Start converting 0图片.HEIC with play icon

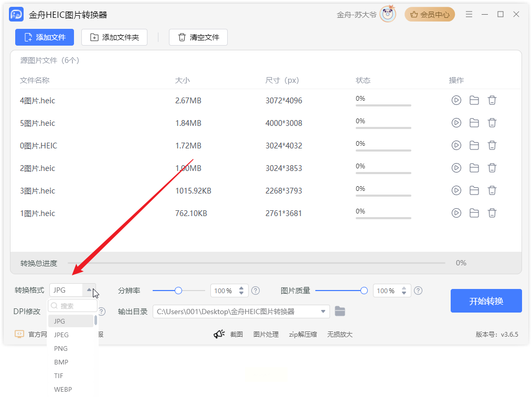point(456,145)
